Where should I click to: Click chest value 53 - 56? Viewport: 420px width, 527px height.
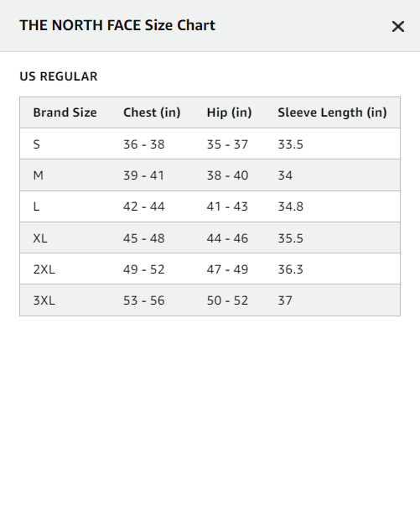[x=143, y=300]
